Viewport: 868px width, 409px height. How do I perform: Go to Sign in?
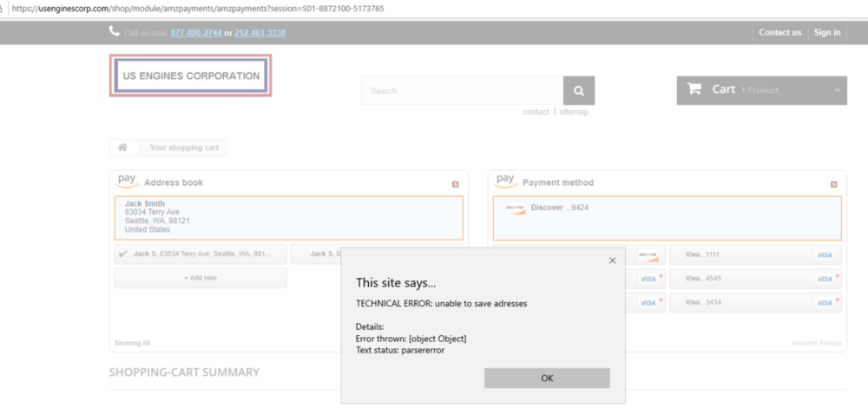point(827,33)
